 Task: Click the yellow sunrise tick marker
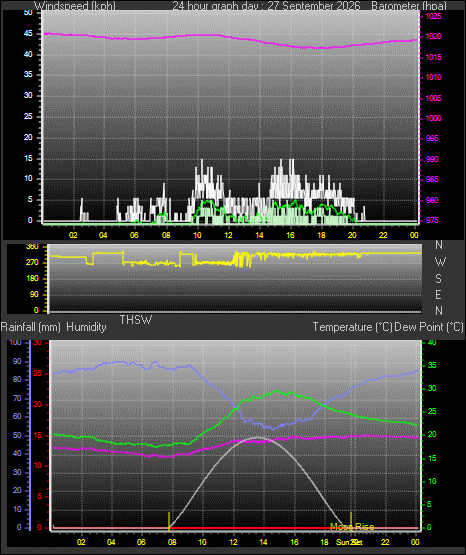pyautogui.click(x=169, y=521)
